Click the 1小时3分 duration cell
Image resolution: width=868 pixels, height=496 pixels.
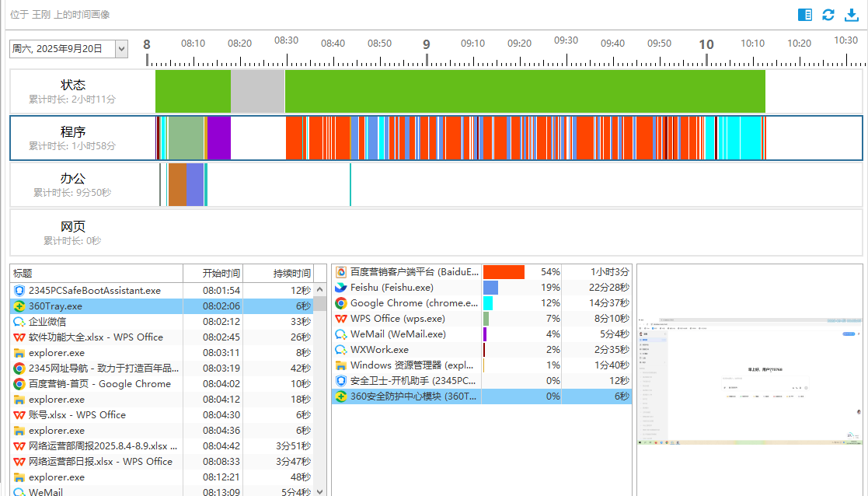pyautogui.click(x=609, y=272)
